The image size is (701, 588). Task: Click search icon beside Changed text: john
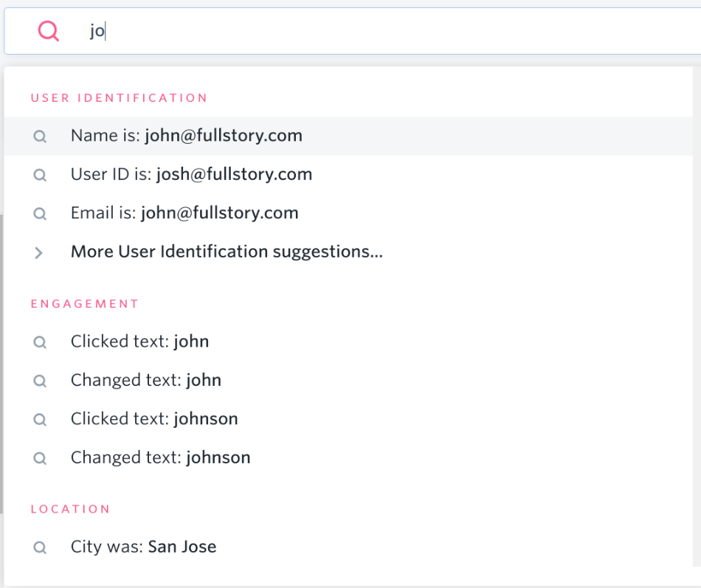pos(40,381)
